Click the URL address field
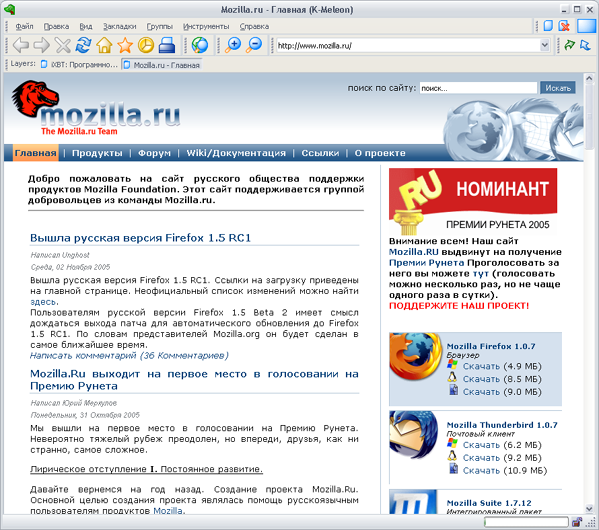The width and height of the screenshot is (599, 530). (408, 45)
